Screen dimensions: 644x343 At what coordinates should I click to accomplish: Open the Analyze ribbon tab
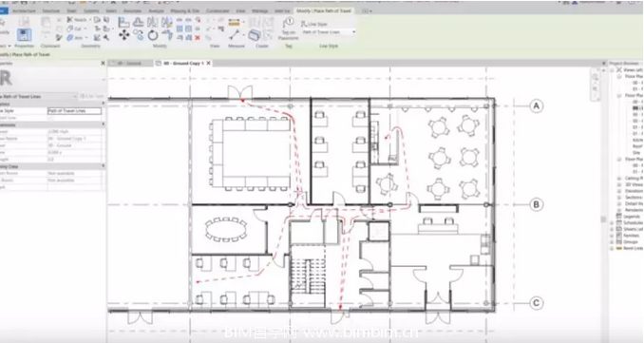156,11
